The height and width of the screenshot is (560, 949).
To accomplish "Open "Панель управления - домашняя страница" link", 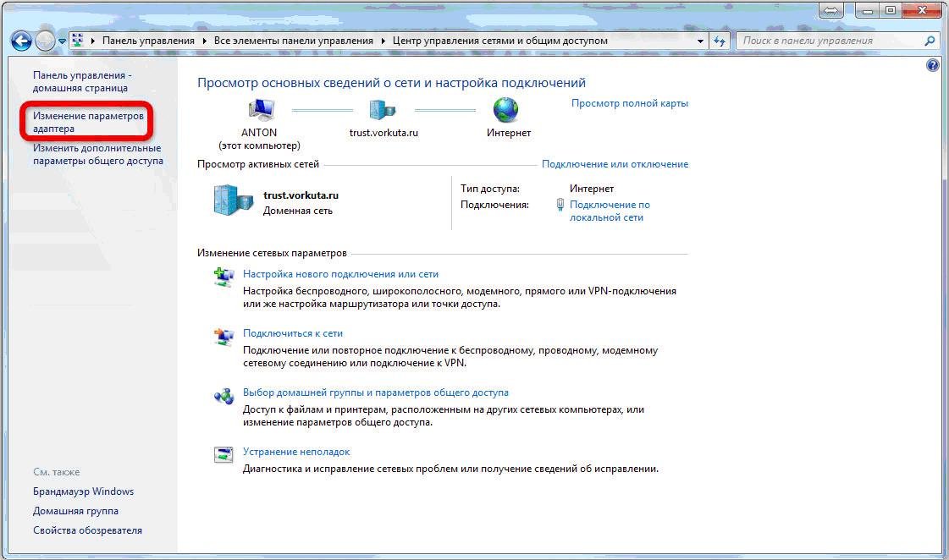I will point(82,82).
